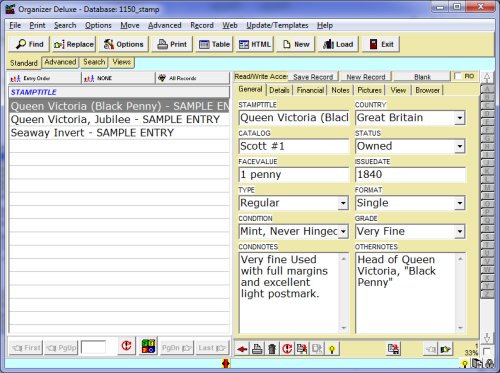The height and width of the screenshot is (373, 500).
Task: Open the NONE secondary sort selector
Action: (118, 78)
